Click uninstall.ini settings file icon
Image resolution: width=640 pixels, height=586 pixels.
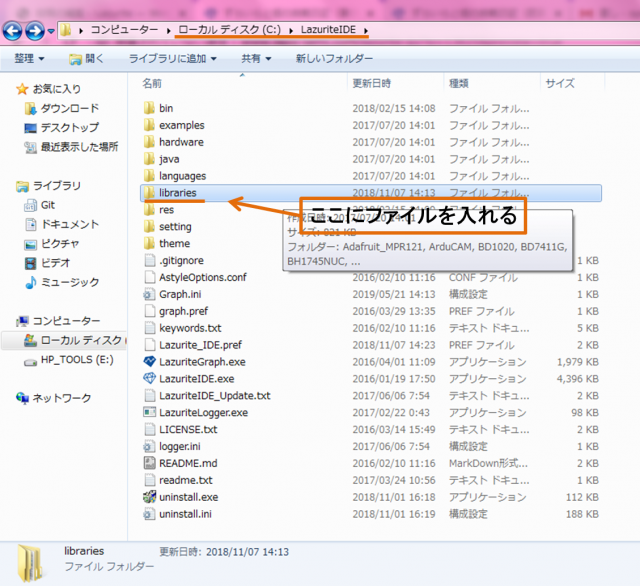(x=149, y=514)
